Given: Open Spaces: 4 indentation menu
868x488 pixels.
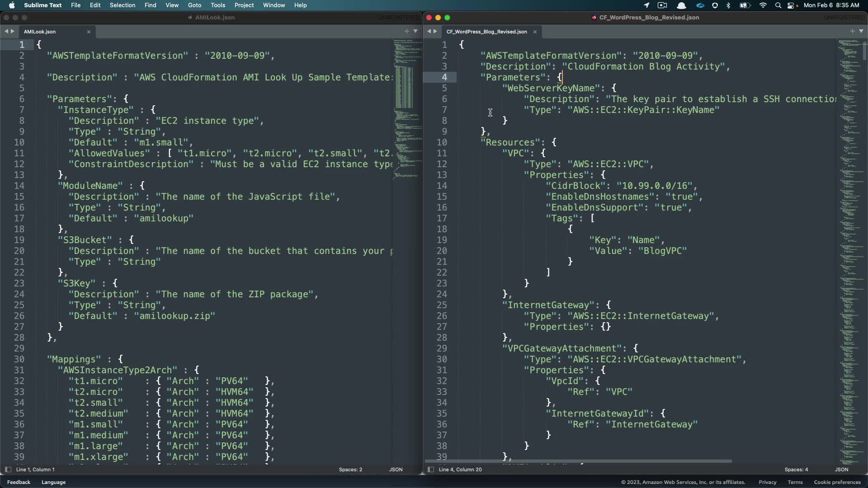Looking at the screenshot, I should click(796, 469).
